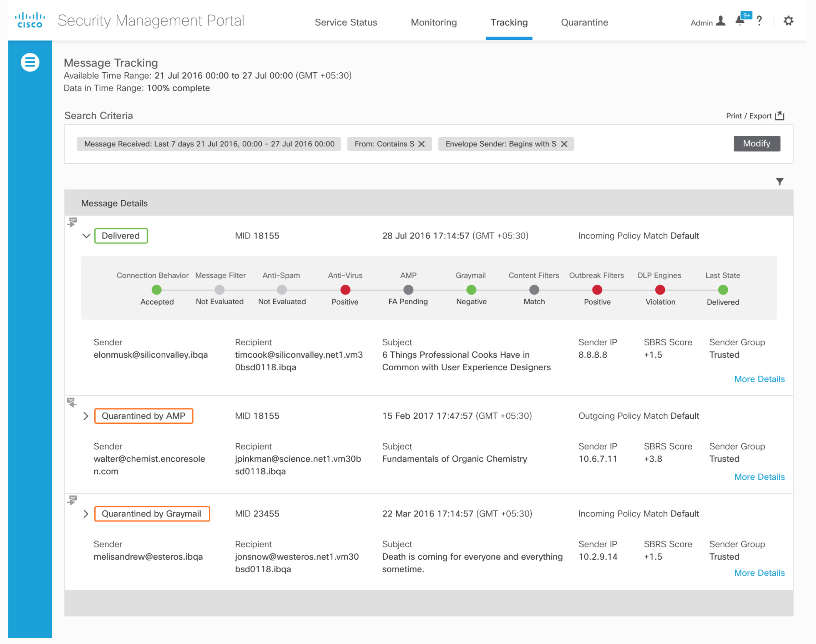Click the red Anti-Virus Positive status dot

click(345, 290)
